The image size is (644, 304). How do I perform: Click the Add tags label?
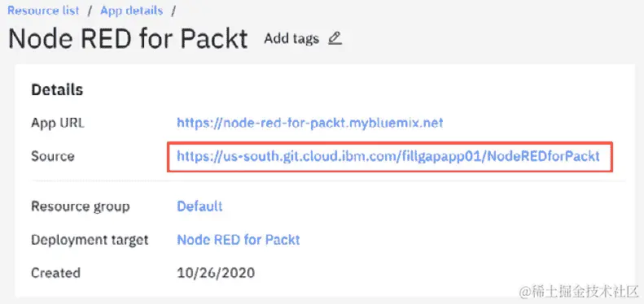[291, 38]
